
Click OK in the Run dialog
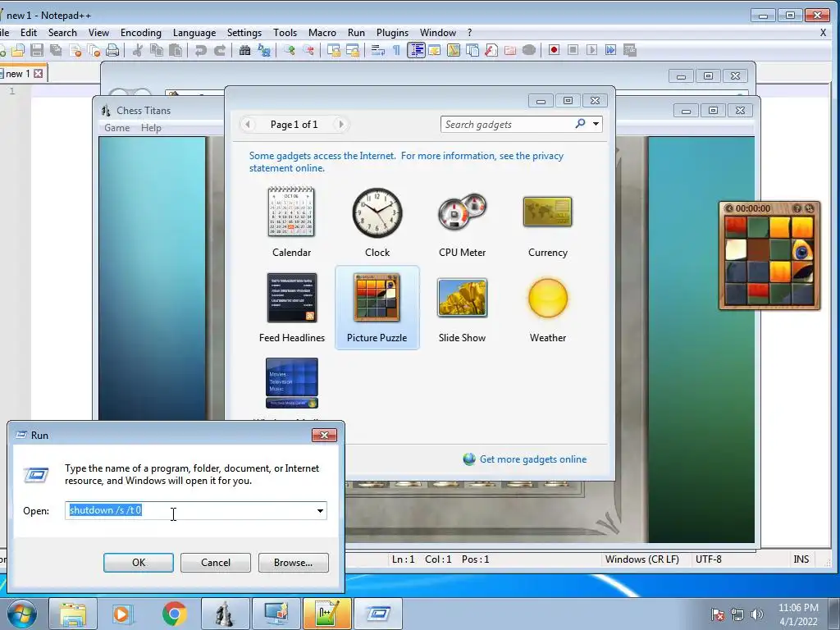pos(138,563)
